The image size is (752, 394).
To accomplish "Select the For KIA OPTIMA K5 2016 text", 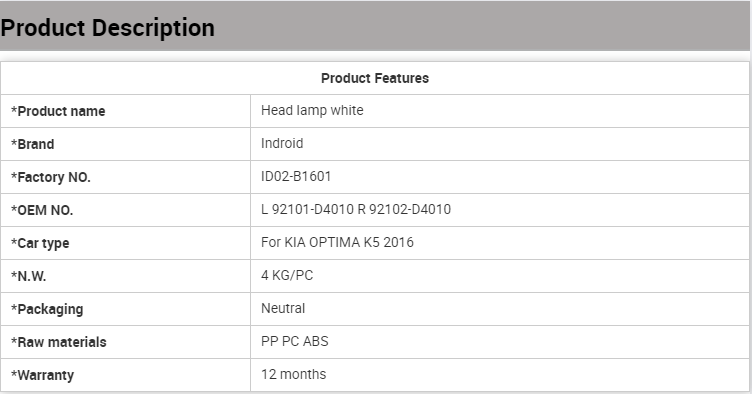I will tap(337, 243).
